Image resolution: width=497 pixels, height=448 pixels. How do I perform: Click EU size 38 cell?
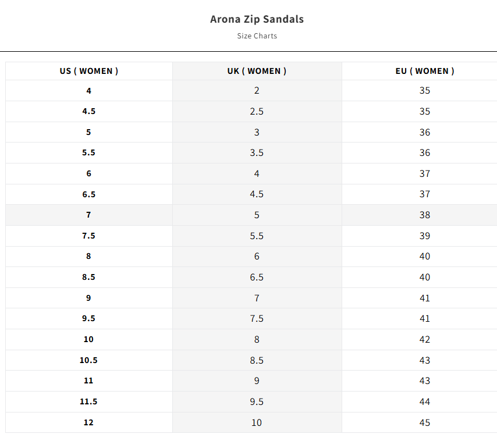425,215
